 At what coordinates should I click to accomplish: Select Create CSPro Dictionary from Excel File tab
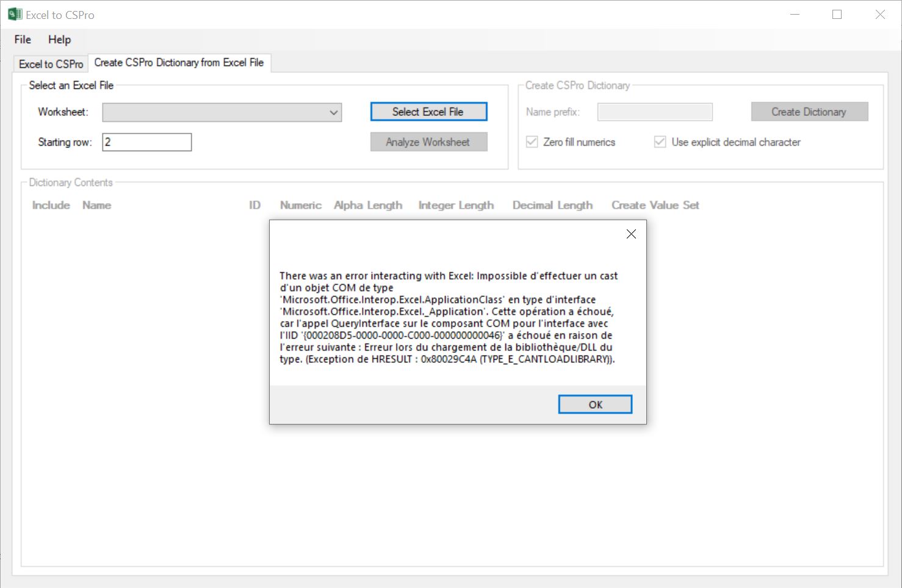(179, 63)
